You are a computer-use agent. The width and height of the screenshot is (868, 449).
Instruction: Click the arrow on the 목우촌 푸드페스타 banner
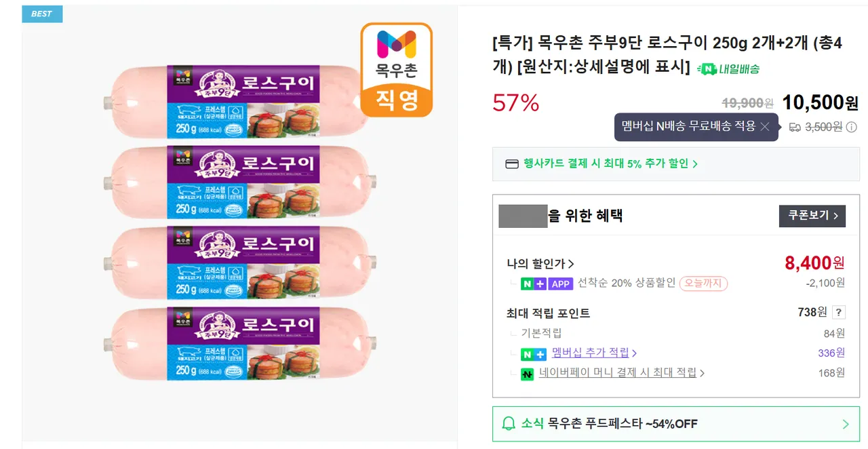[x=846, y=425]
